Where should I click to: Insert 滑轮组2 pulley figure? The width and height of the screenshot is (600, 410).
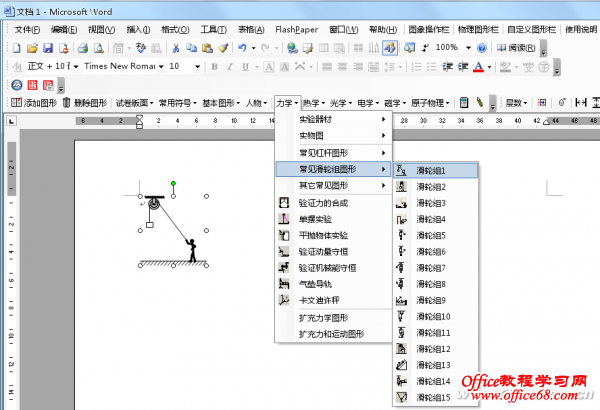click(x=435, y=187)
